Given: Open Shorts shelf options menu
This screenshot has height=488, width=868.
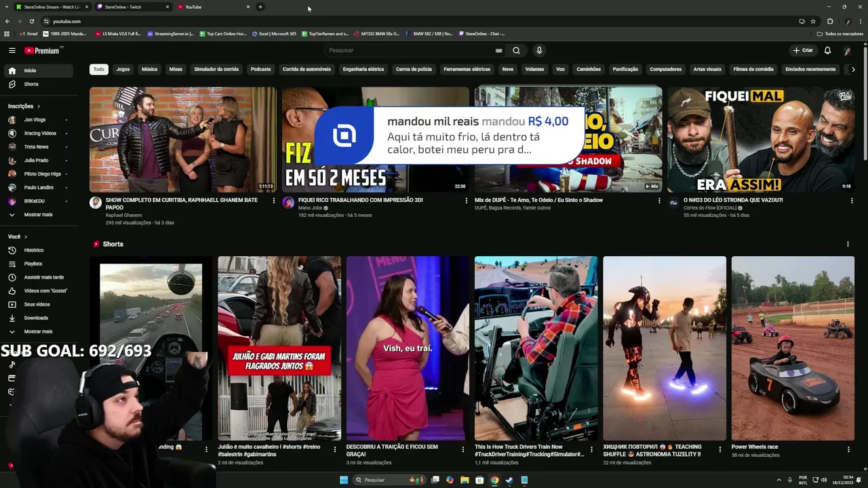Looking at the screenshot, I should click(848, 244).
